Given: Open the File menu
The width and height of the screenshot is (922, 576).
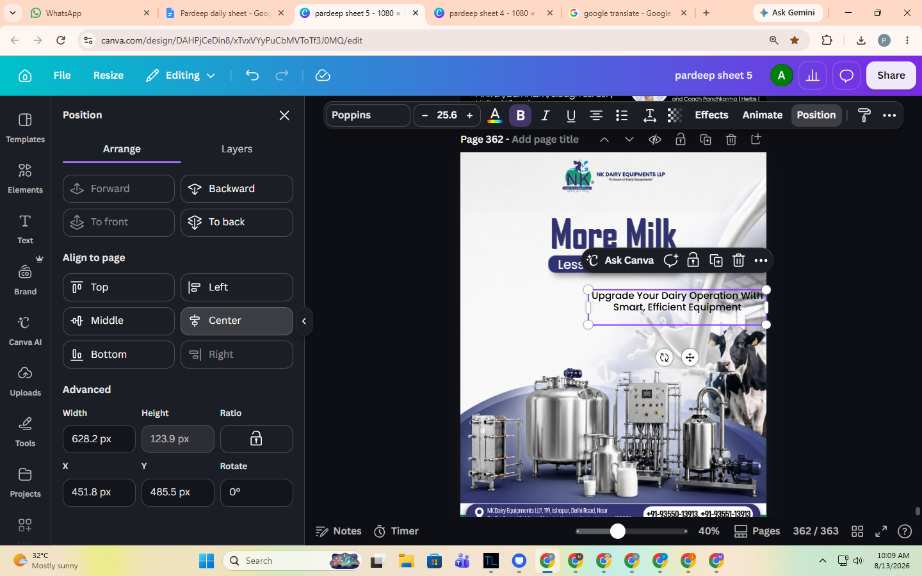Looking at the screenshot, I should click(62, 75).
